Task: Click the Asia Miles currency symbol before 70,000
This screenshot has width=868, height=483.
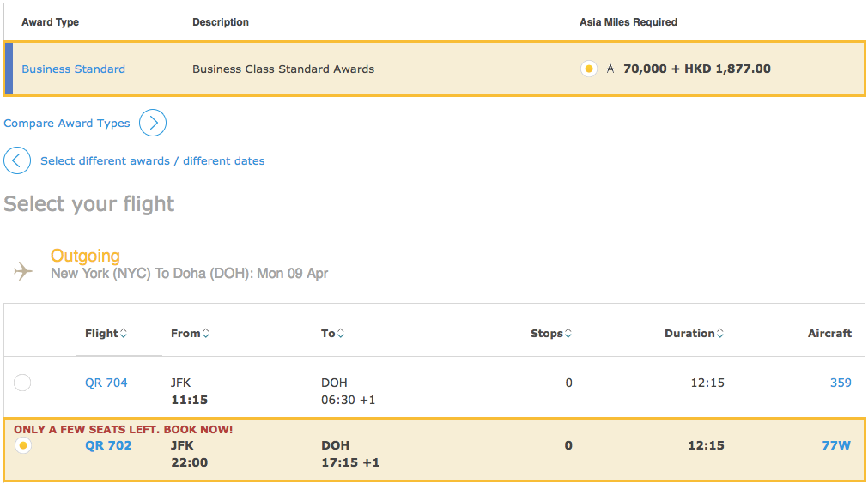Action: (610, 69)
